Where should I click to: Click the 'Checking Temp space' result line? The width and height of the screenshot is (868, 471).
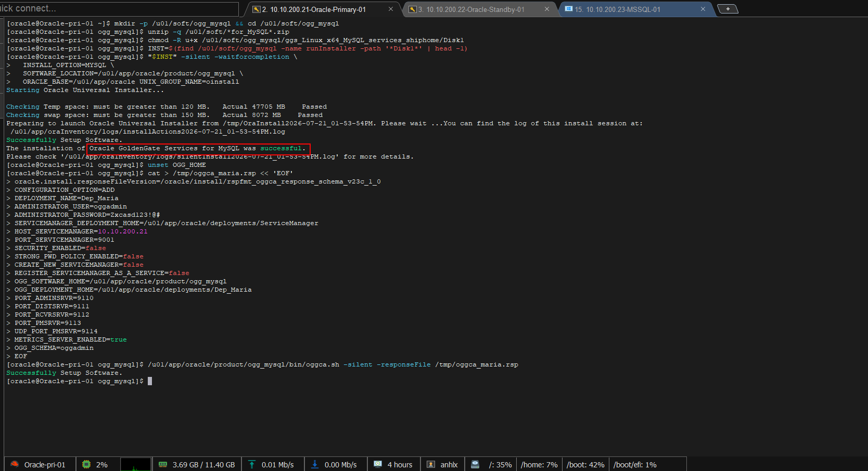pyautogui.click(x=167, y=107)
